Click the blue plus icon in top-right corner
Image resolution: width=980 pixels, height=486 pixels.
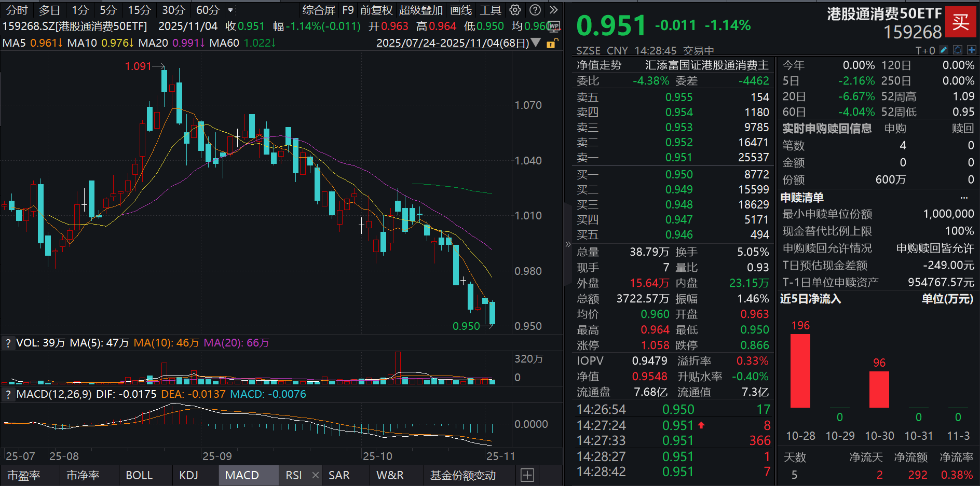tap(972, 49)
